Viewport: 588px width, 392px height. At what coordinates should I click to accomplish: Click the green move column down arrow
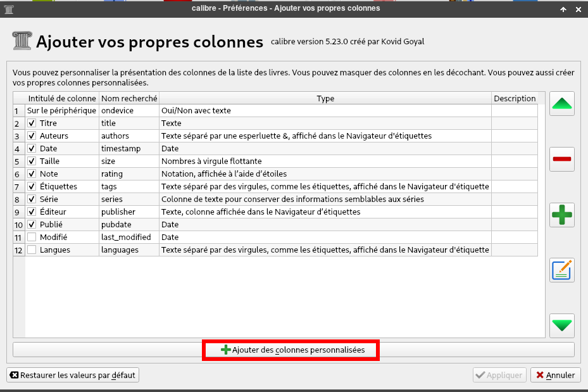(x=562, y=326)
